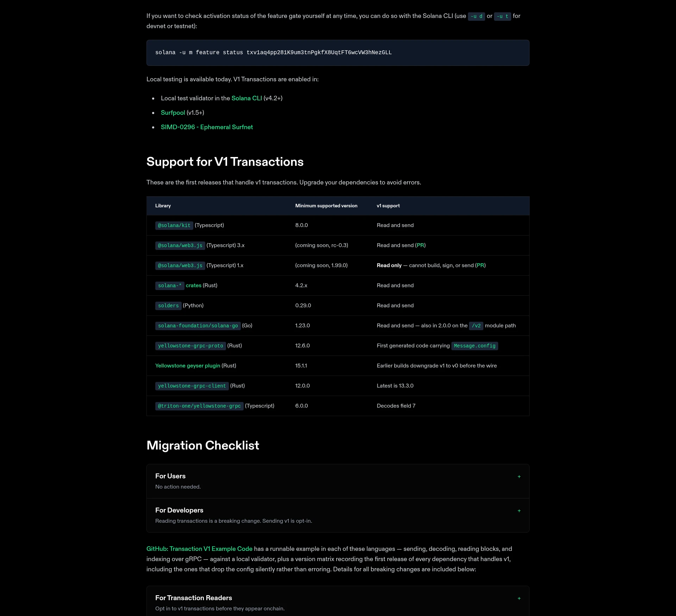Click the solana feature status code block
This screenshot has width=676, height=616.
click(x=338, y=53)
